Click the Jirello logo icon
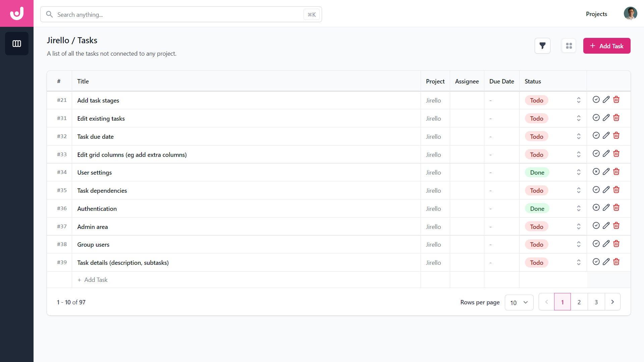This screenshot has height=362, width=644. coord(17,13)
